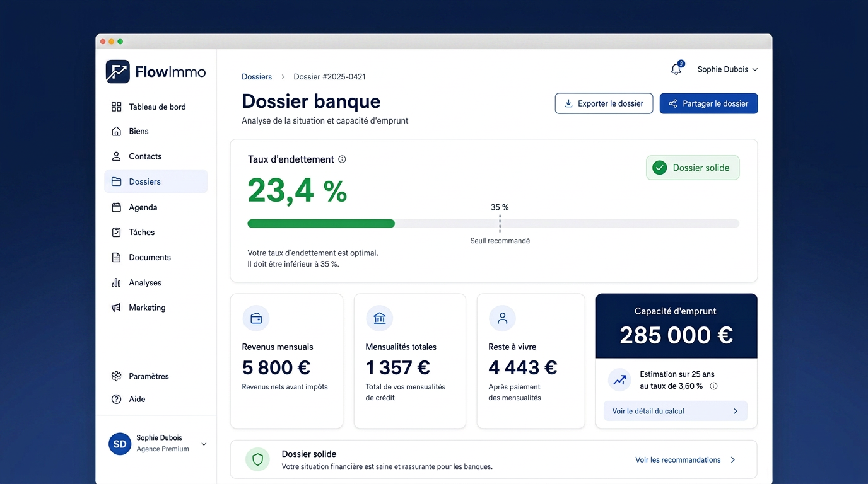Screen dimensions: 868x484
Task: Expand sidebar Sophie Dubois account chevron
Action: (204, 444)
